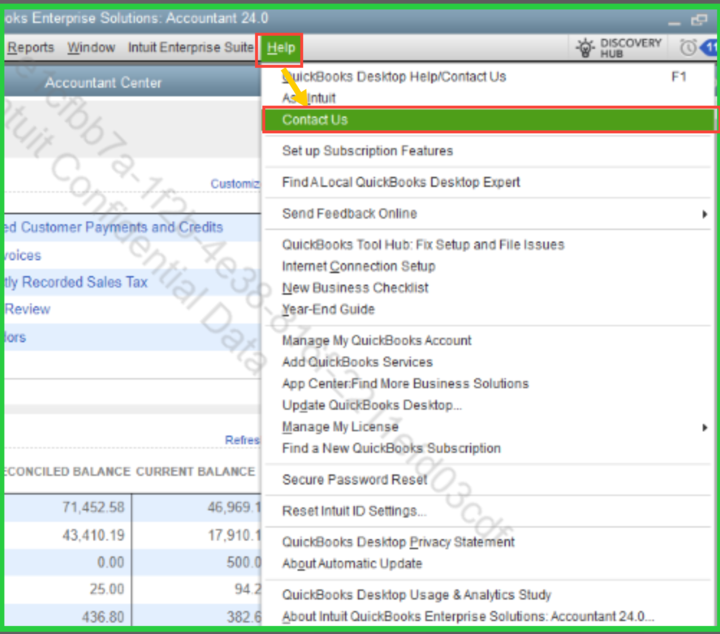Open the Recorded Sales Tax tool link

click(76, 282)
